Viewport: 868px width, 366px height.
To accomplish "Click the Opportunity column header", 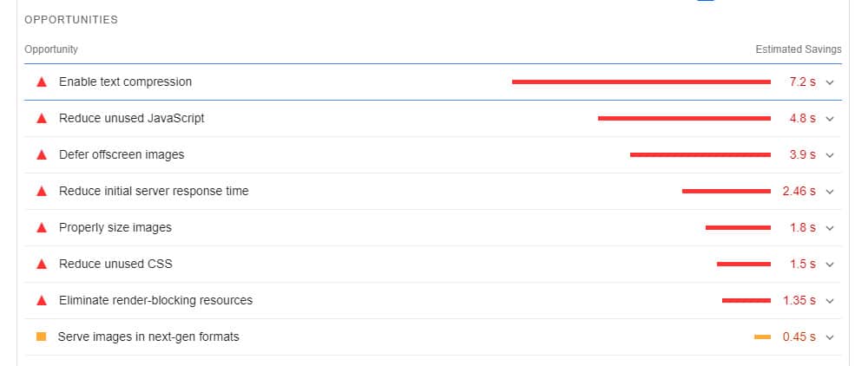I will pos(51,49).
